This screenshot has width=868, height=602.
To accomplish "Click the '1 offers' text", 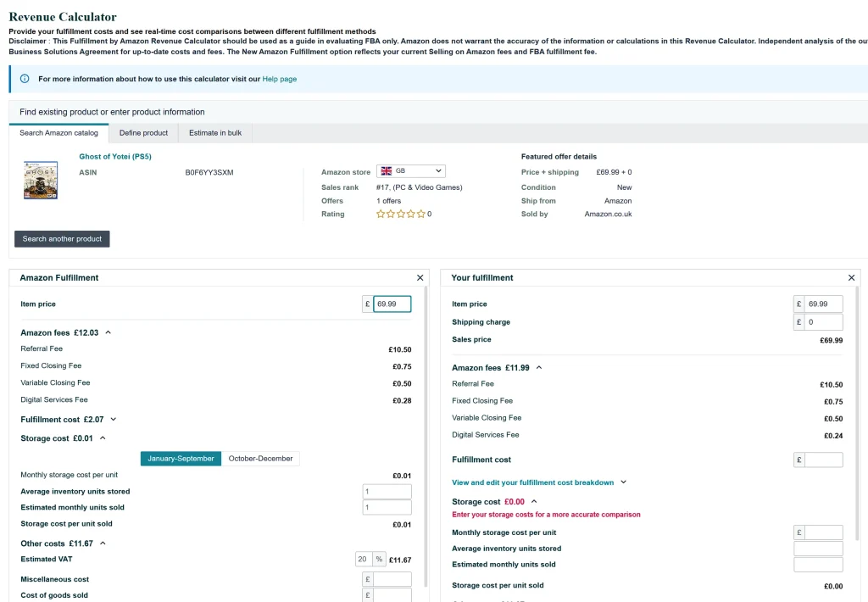I will [388, 200].
